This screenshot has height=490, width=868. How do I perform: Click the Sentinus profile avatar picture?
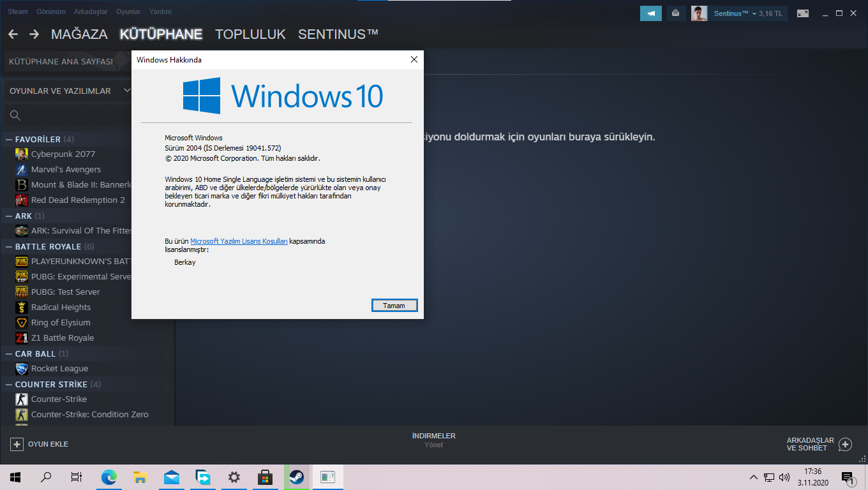pos(699,13)
